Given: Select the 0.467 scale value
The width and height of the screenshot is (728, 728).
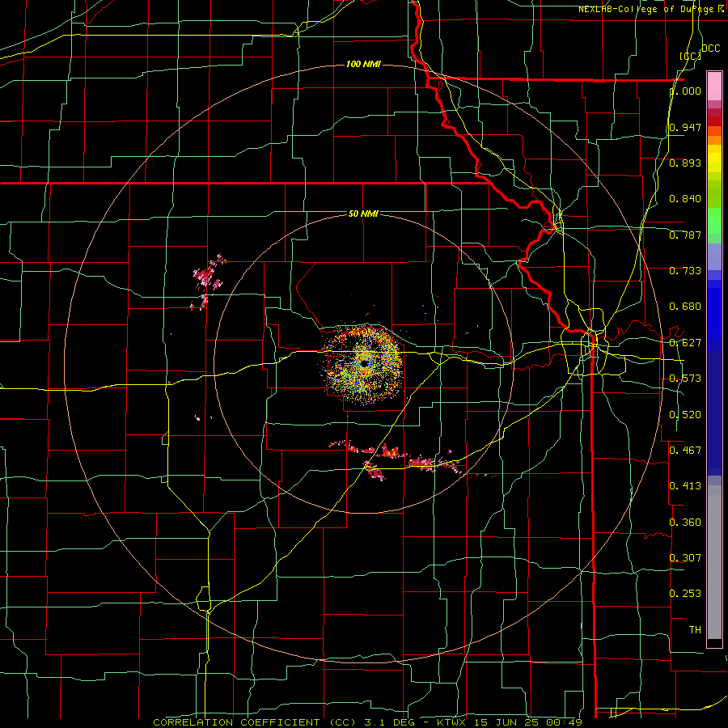Looking at the screenshot, I should (x=685, y=450).
